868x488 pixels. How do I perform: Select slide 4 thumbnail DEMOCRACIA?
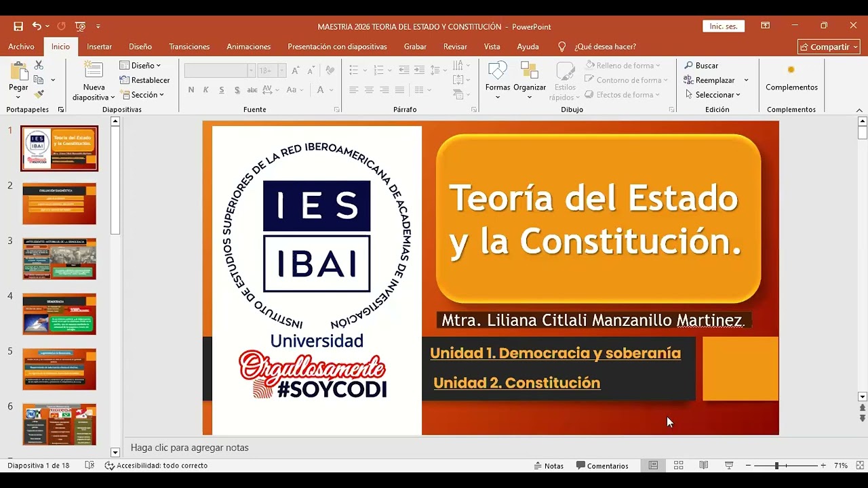click(x=59, y=314)
